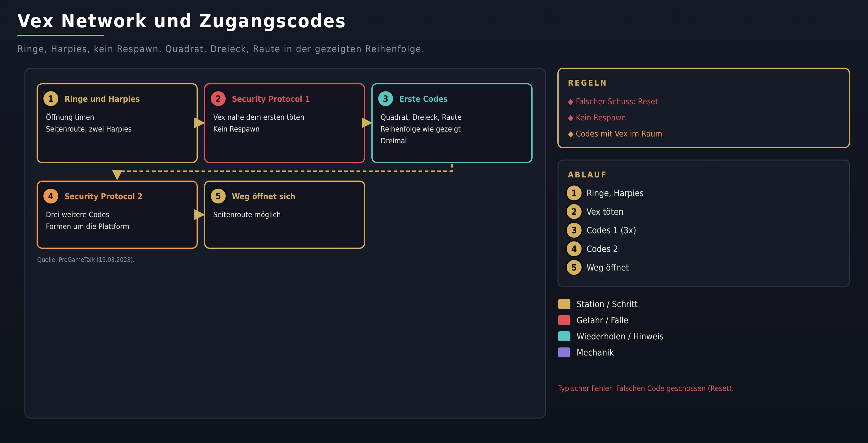Click the Security Protocol 1 heading

[271, 99]
